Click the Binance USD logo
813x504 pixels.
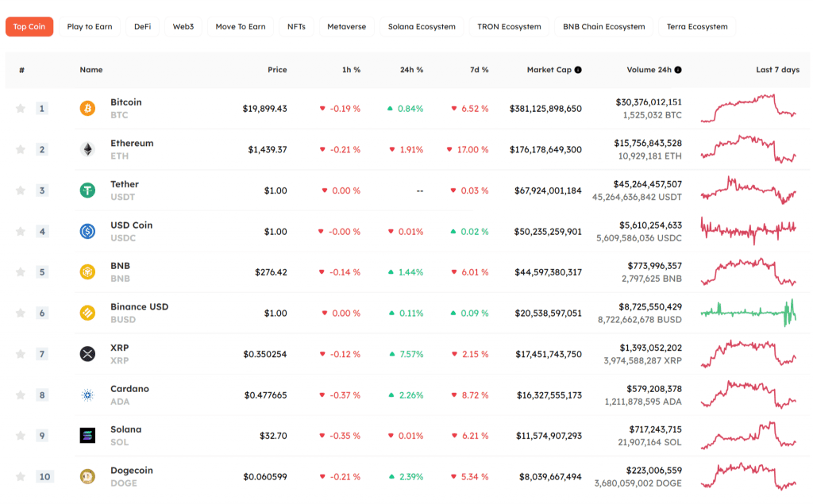[87, 313]
